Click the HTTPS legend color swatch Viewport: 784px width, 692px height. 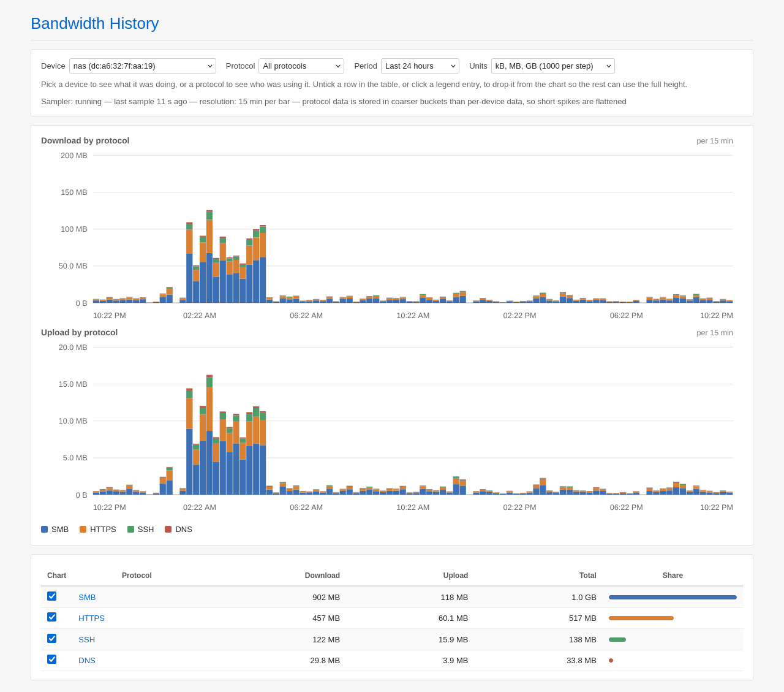83,530
